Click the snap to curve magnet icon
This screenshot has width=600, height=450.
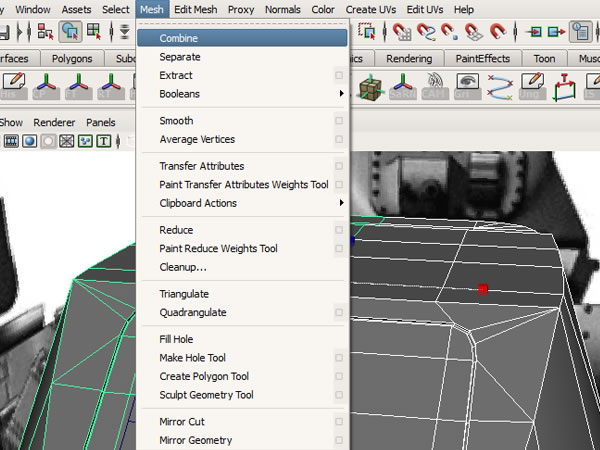click(428, 32)
